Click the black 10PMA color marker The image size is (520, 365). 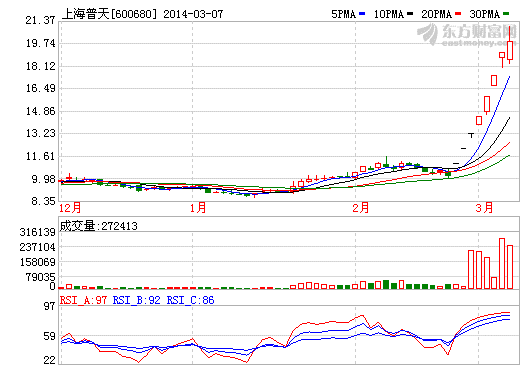coord(410,14)
